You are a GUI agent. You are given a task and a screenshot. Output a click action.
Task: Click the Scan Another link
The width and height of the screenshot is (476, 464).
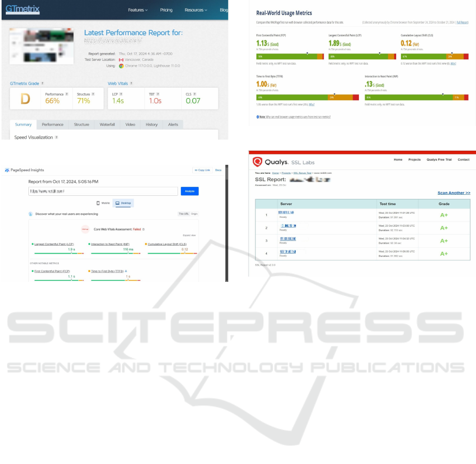(x=453, y=193)
